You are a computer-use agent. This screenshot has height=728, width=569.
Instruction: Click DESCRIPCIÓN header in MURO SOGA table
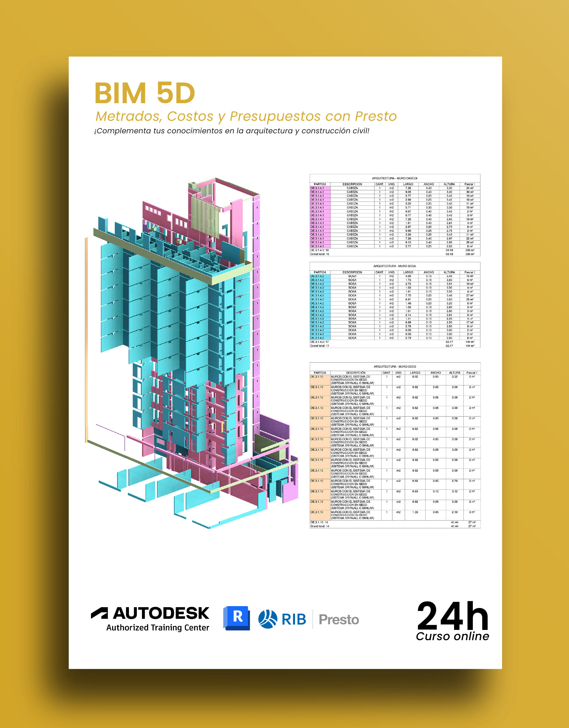coord(352,272)
